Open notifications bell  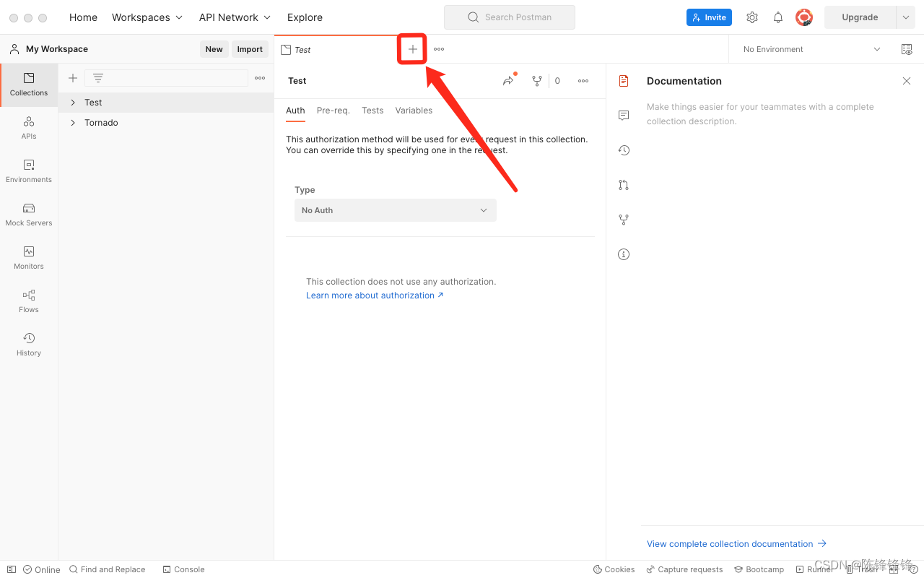pos(778,17)
